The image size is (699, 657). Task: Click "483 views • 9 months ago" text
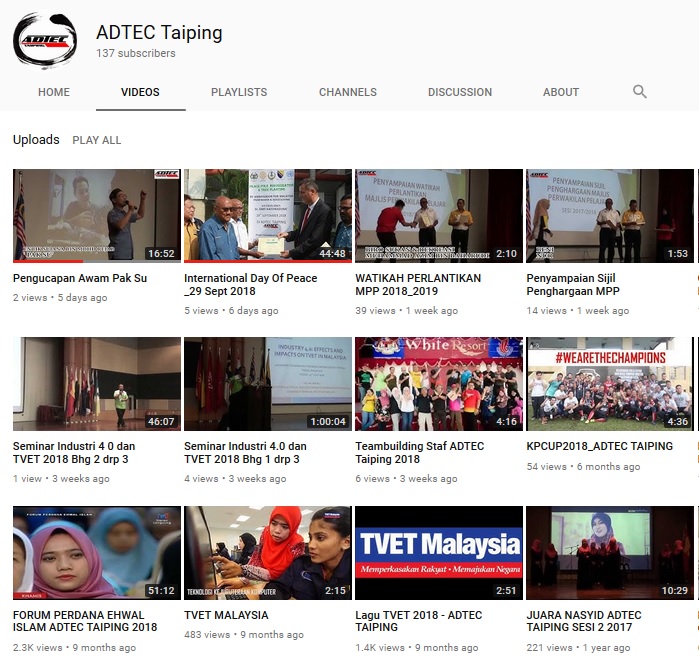[244, 634]
